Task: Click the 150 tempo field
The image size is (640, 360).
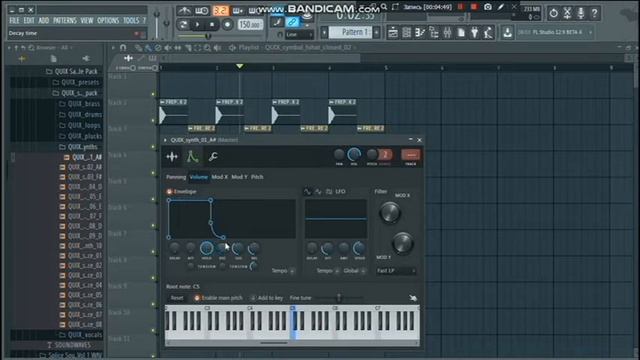Action: (x=250, y=24)
